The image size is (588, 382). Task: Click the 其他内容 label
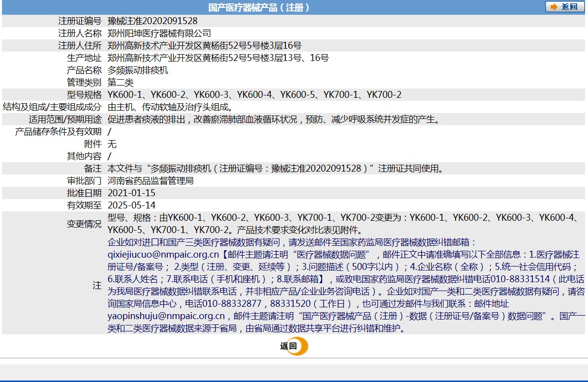pyautogui.click(x=84, y=156)
